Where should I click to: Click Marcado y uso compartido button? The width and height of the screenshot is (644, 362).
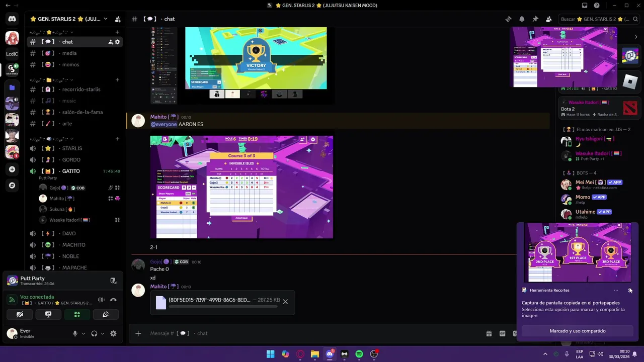[578, 331]
